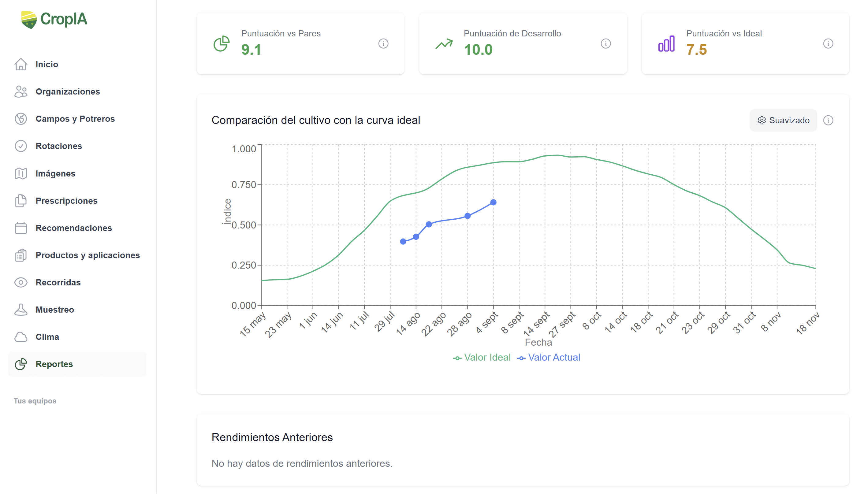Click the Imágenes map icon
The height and width of the screenshot is (494, 868).
pos(21,173)
